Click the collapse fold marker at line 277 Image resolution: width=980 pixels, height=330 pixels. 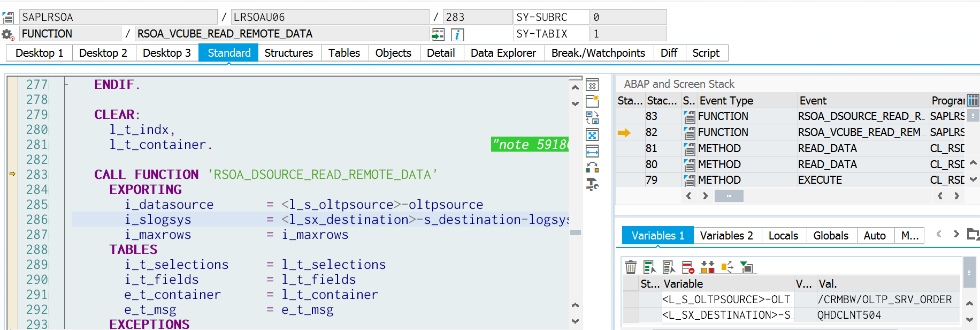[x=66, y=84]
